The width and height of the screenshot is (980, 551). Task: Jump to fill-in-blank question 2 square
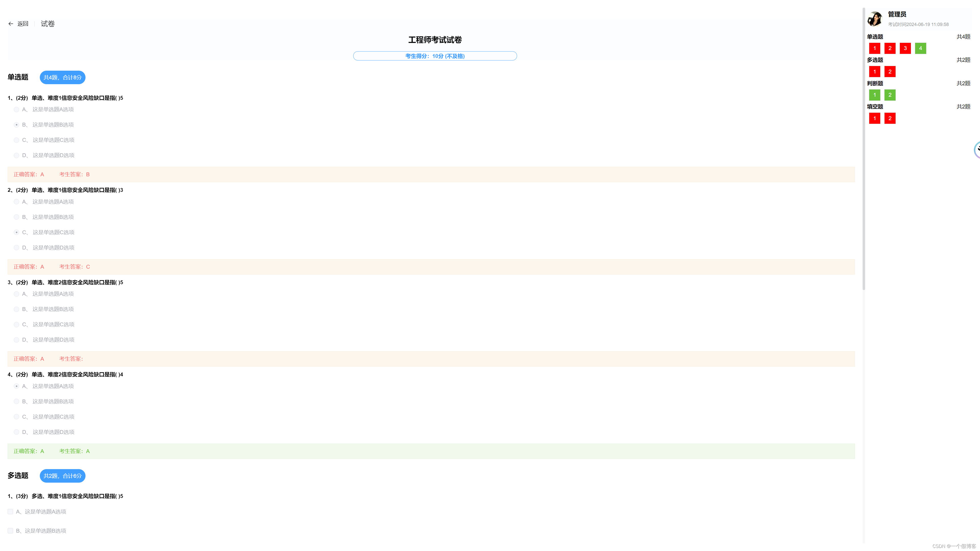(x=890, y=118)
